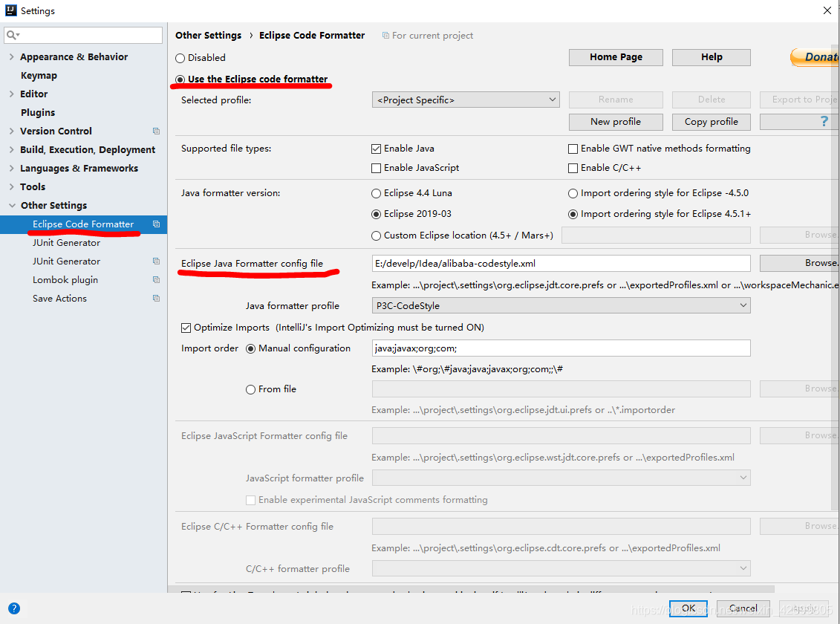
Task: Click the horizontal scrollbar at panel bottom
Action: click(472, 589)
